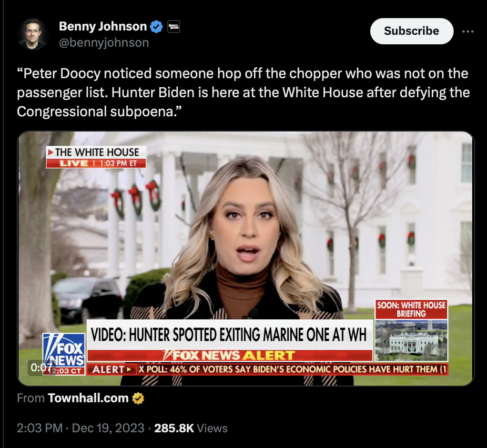View the 285.8K Views count
487x448 pixels.
click(191, 428)
